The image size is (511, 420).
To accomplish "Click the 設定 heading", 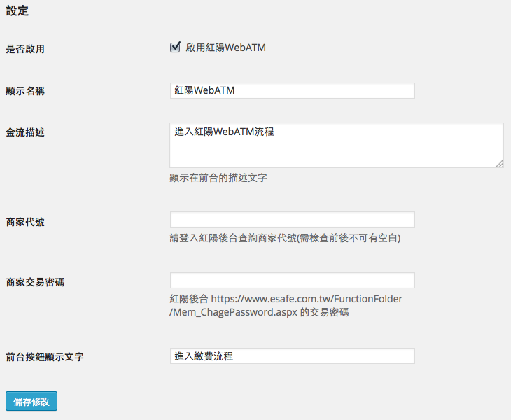I will tap(17, 10).
